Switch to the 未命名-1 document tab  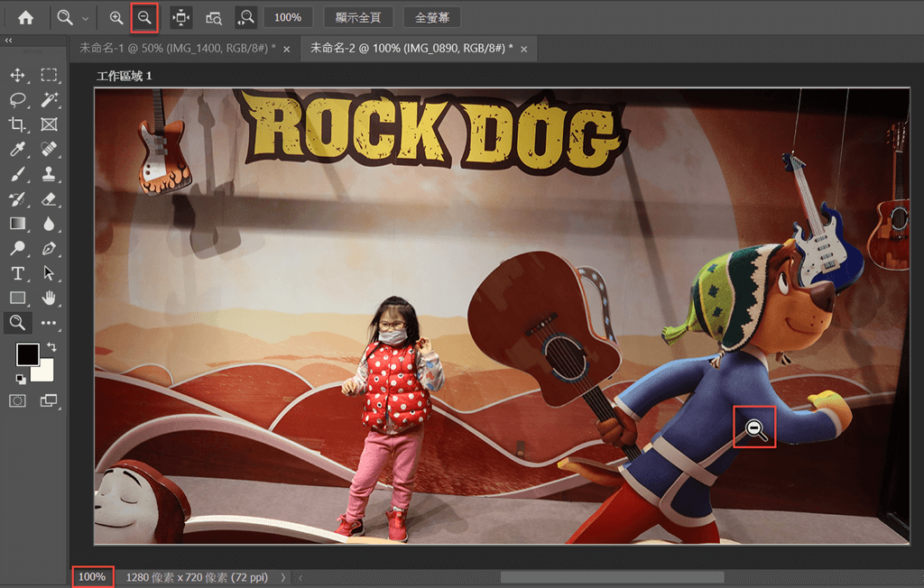click(x=178, y=49)
